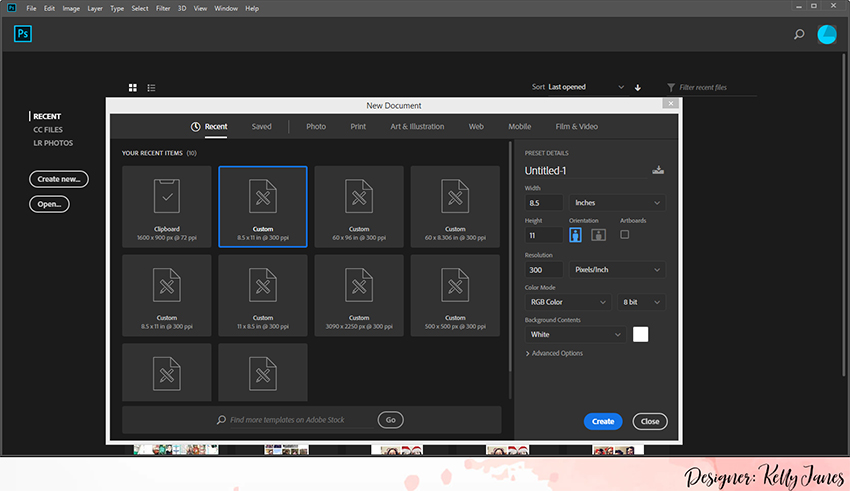The width and height of the screenshot is (850, 491).
Task: Click the Close button in dialog
Action: pos(650,422)
